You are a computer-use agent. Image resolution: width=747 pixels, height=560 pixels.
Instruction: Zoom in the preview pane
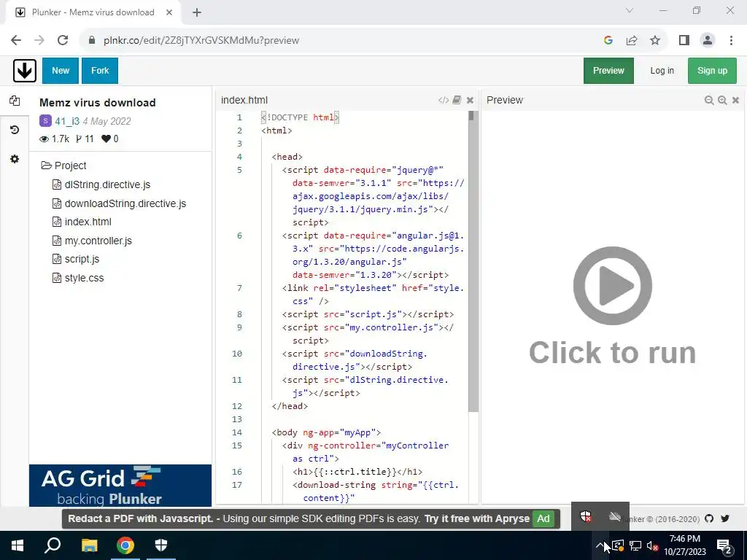point(722,100)
